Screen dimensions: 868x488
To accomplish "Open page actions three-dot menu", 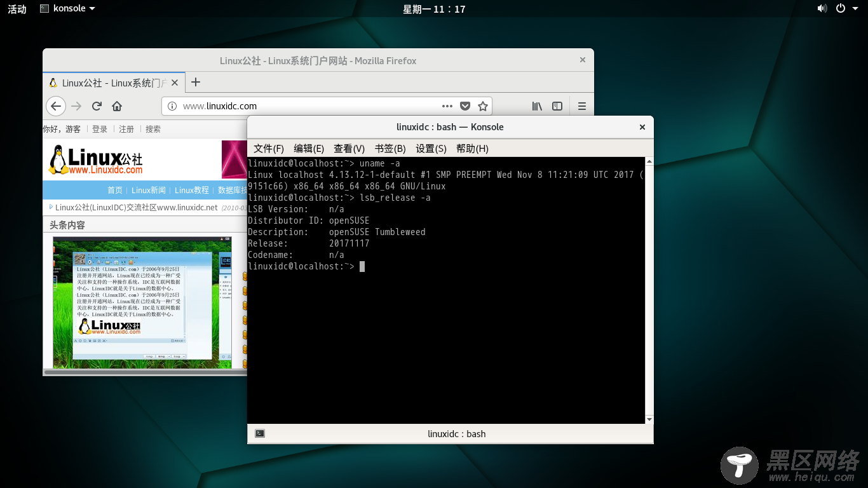I will click(447, 106).
